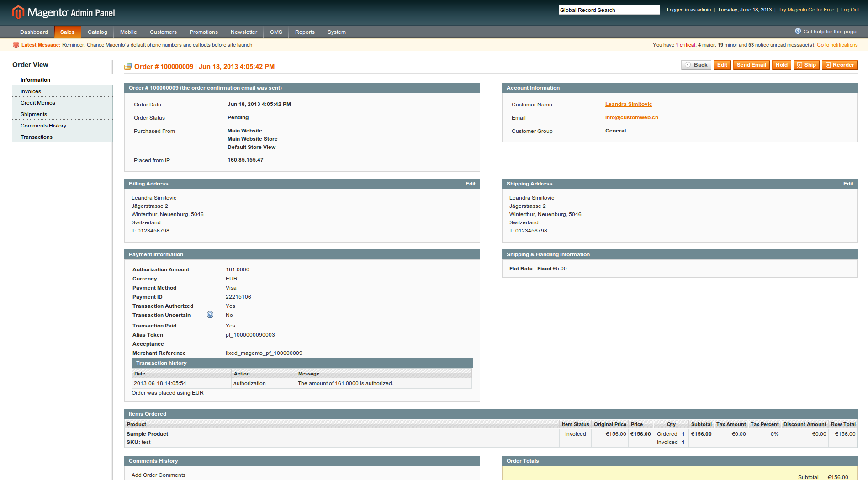The height and width of the screenshot is (480, 868).
Task: Click the help icon beside Transaction Uncertain
Action: click(210, 315)
